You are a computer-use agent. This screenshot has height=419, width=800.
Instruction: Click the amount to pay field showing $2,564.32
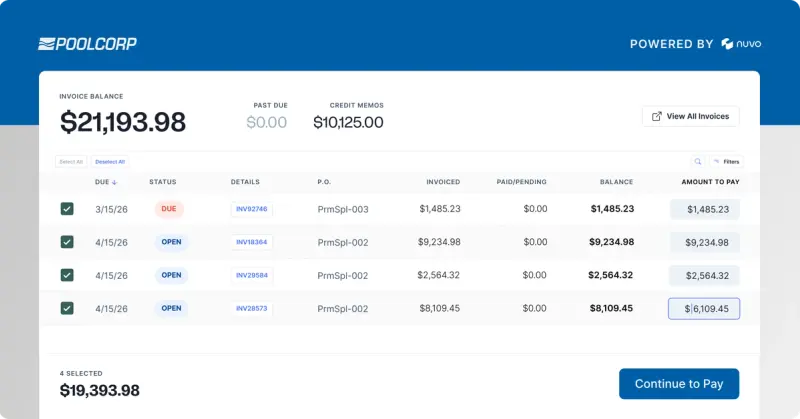704,276
